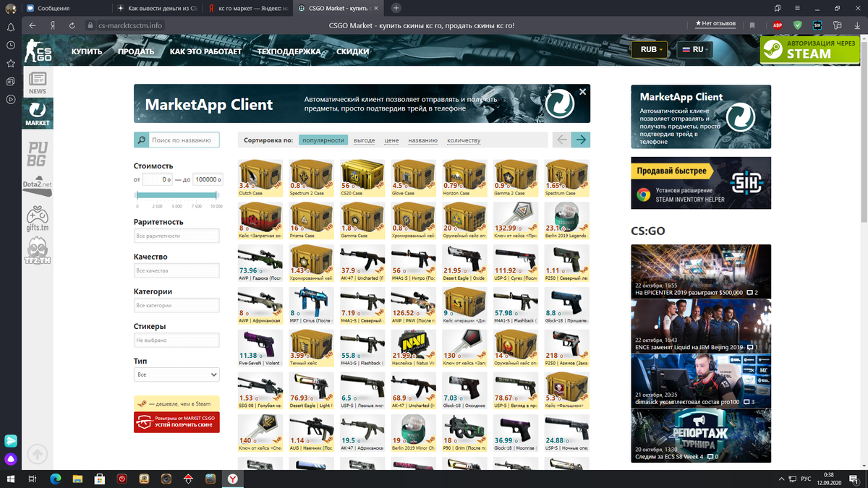Open the Glove Case item thumbnail
This screenshot has width=868, height=488.
point(413,178)
